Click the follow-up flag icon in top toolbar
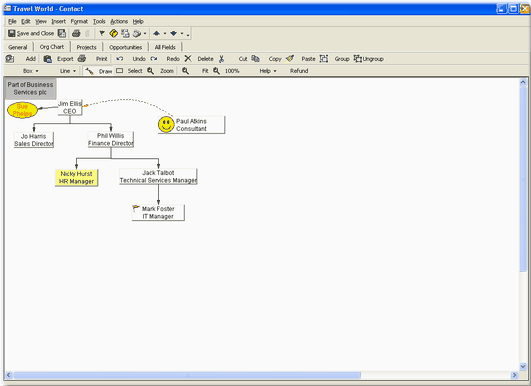Image resolution: width=531 pixels, height=386 pixels. 102,33
